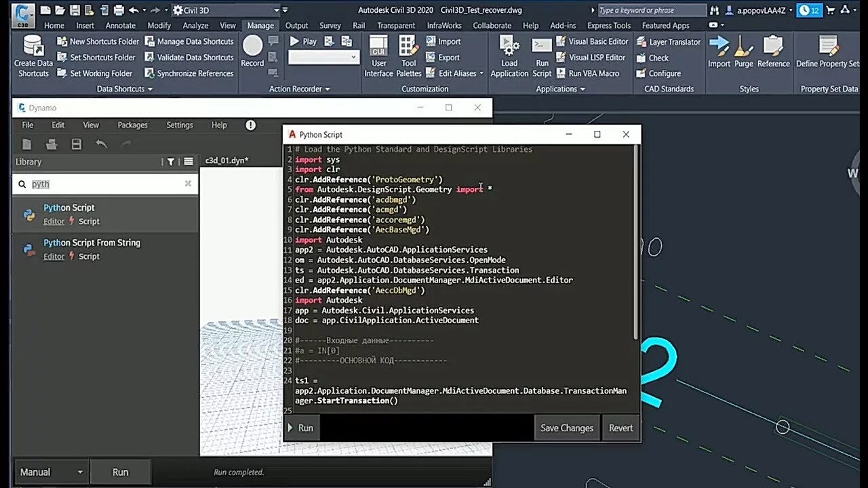Expand the Applications panel

click(561, 89)
